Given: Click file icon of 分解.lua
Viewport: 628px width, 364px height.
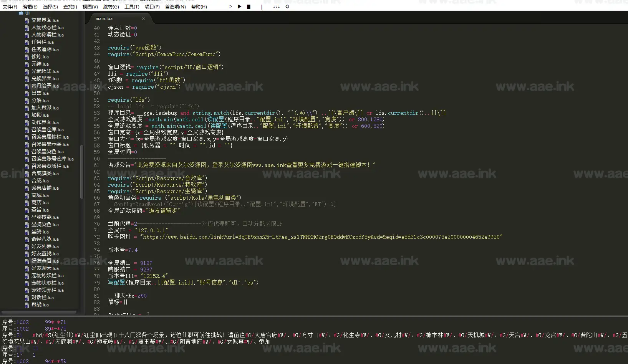Looking at the screenshot, I should (27, 101).
